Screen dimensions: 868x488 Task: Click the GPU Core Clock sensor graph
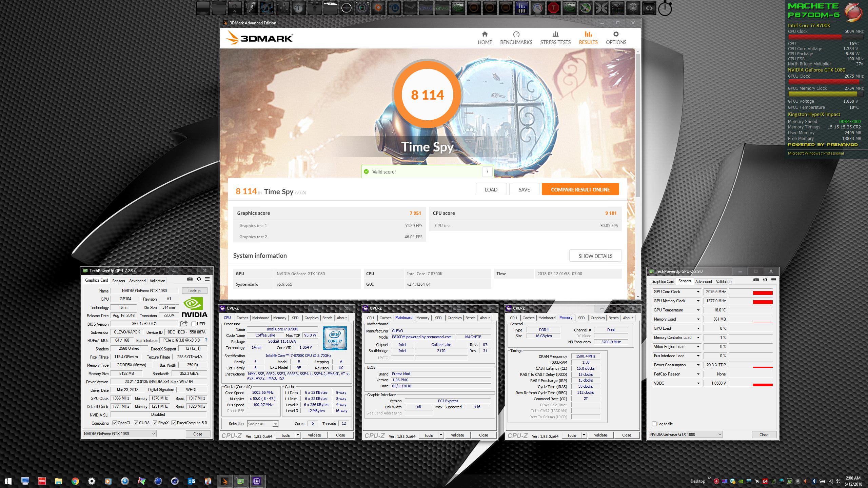pos(751,292)
